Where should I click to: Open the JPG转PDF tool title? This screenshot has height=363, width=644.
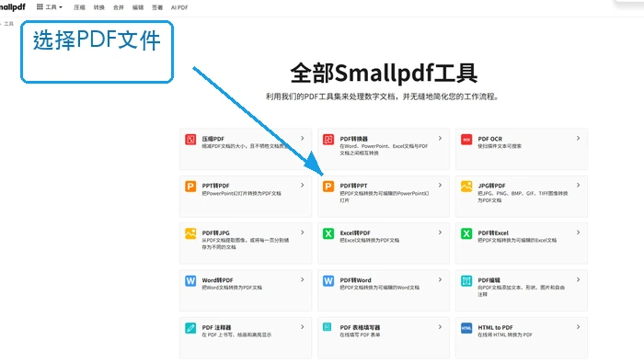[491, 186]
